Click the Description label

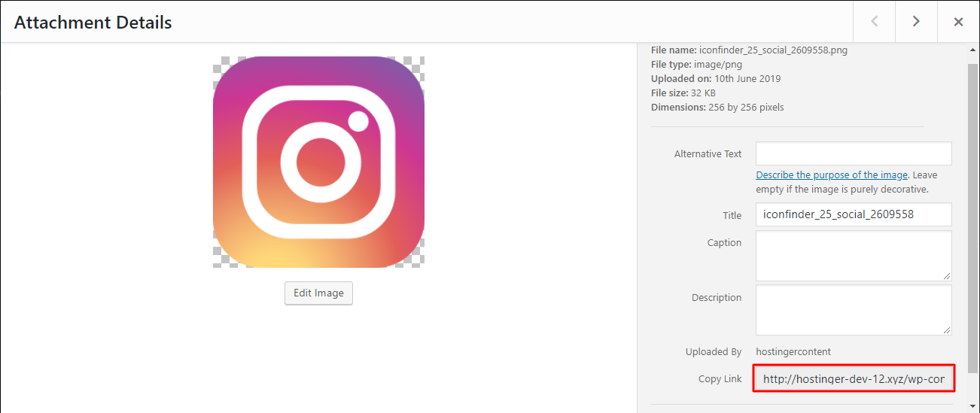717,297
